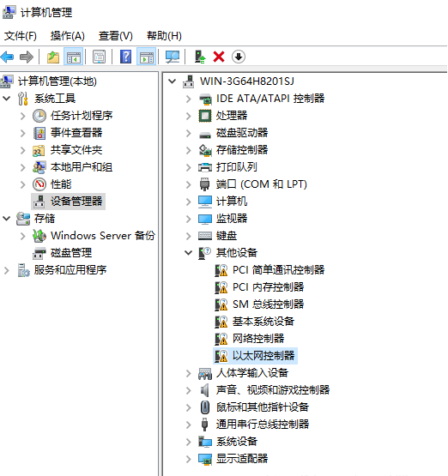Viewport: 448px width, 476px height.
Task: Click the 键盘 keyboard icon
Action: pos(205,236)
